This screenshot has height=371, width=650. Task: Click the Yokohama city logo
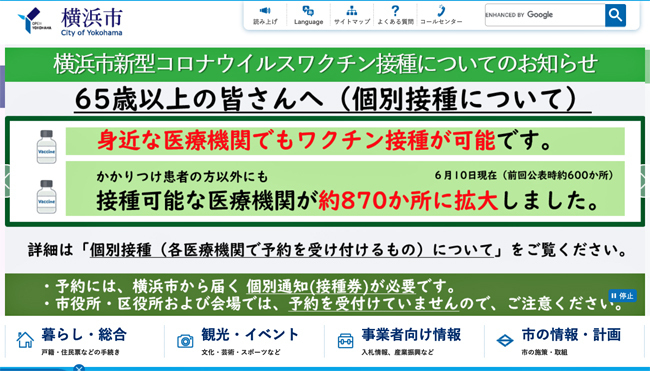(x=70, y=22)
